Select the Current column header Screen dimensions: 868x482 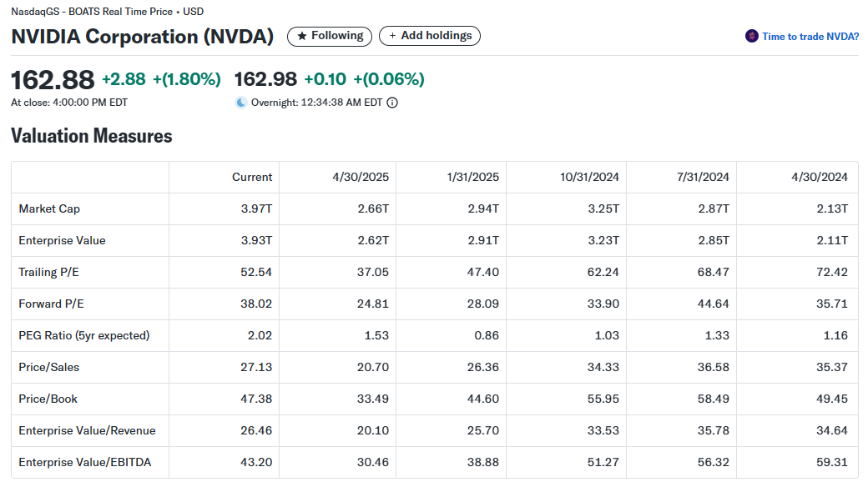252,177
